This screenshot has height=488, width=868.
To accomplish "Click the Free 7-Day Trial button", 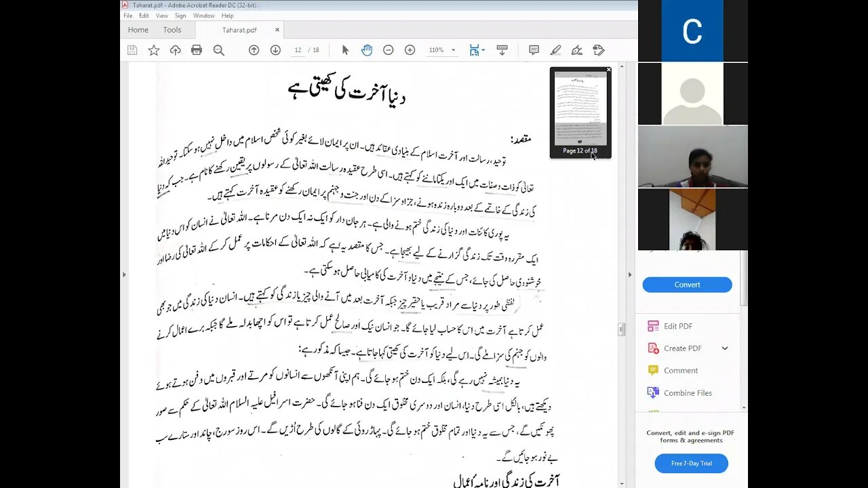I will click(691, 464).
